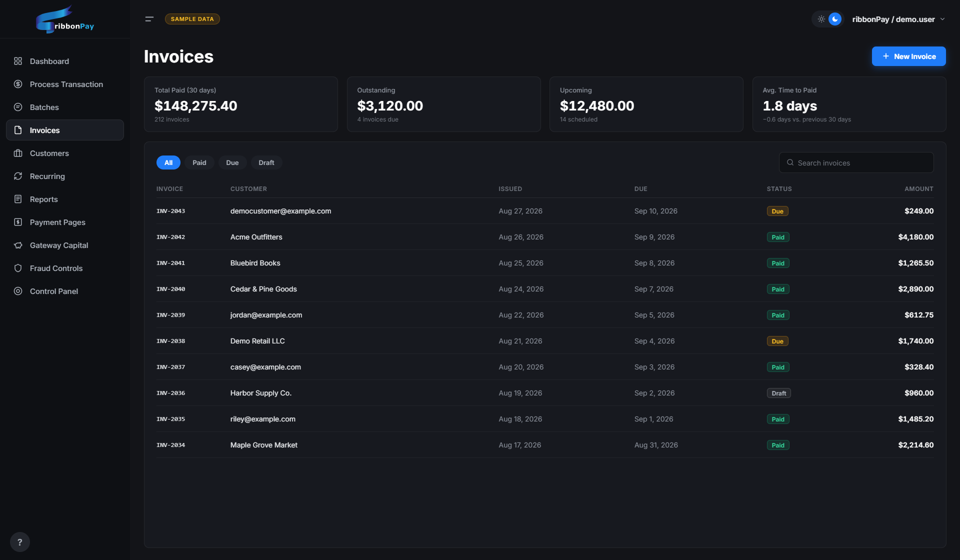Create a New Invoice
The width and height of the screenshot is (960, 560).
(908, 56)
